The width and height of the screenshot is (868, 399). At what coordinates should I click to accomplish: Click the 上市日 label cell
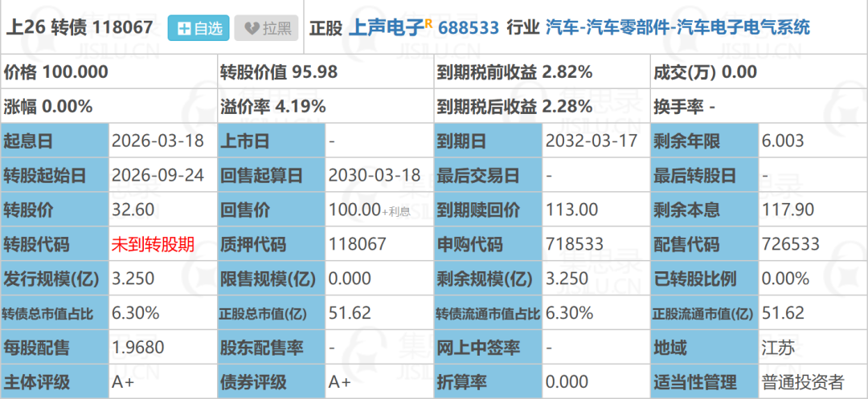pyautogui.click(x=272, y=141)
